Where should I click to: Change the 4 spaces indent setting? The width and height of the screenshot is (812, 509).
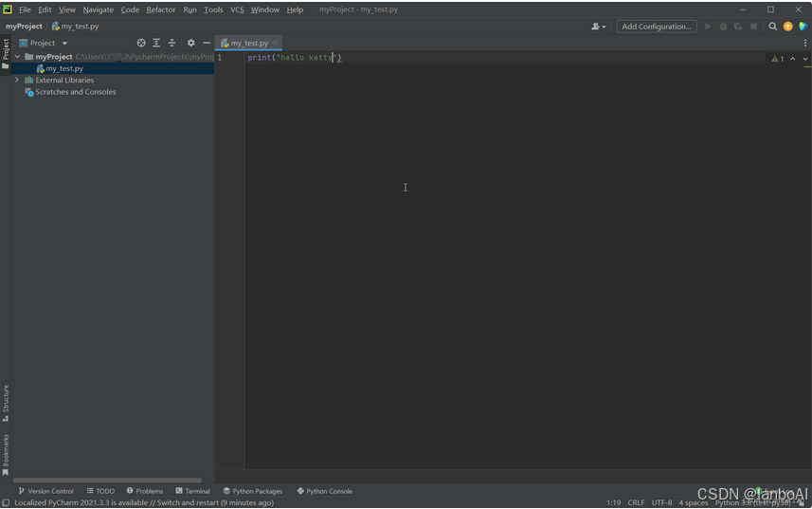(693, 502)
